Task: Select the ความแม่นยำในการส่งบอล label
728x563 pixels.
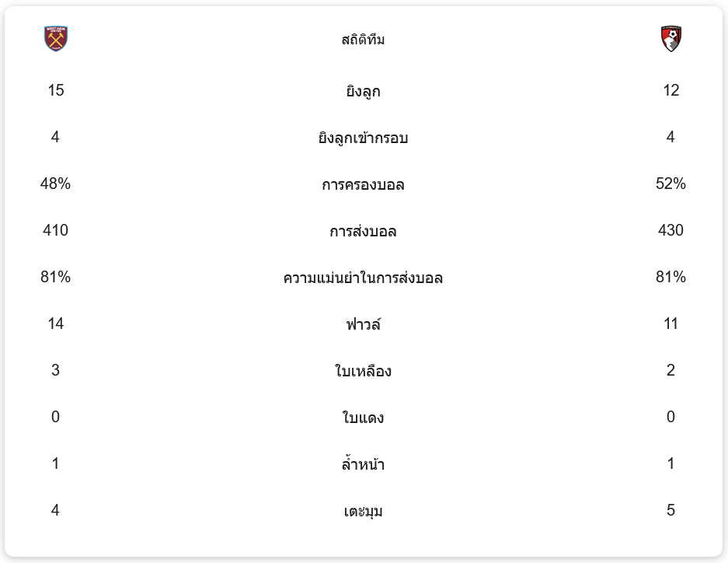Action: pos(363,278)
